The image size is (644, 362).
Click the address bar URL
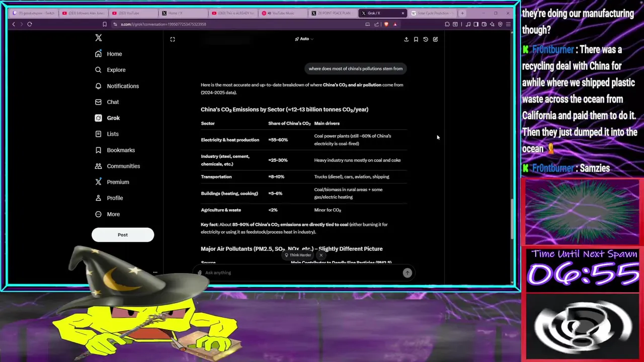click(163, 24)
